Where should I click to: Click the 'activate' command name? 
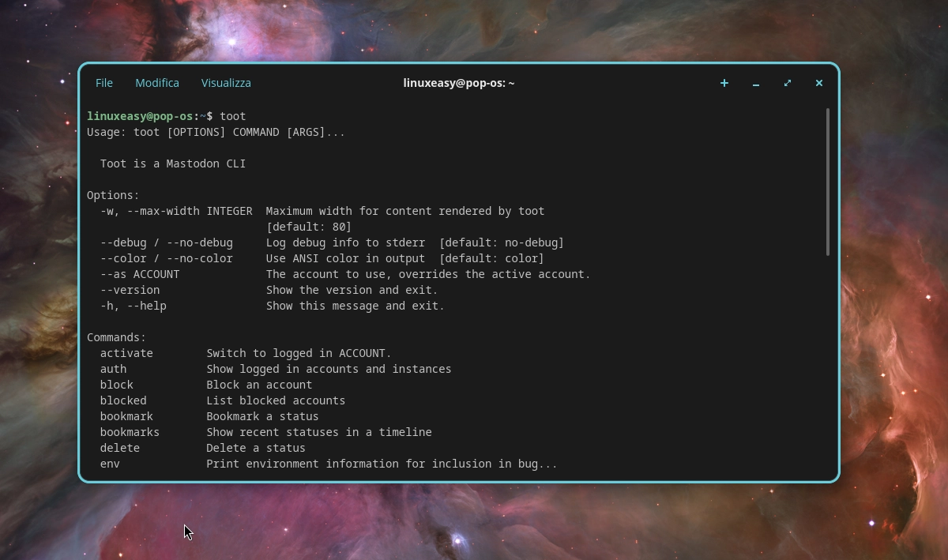[x=126, y=353]
